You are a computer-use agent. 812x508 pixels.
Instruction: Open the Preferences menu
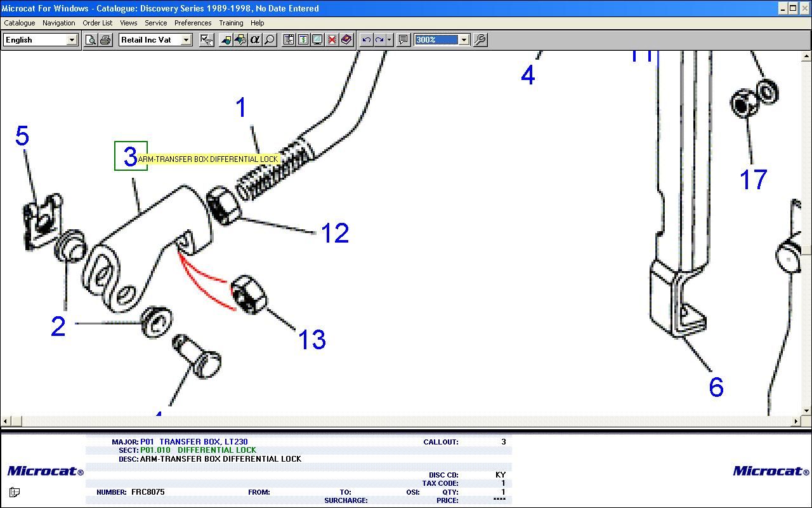click(193, 23)
